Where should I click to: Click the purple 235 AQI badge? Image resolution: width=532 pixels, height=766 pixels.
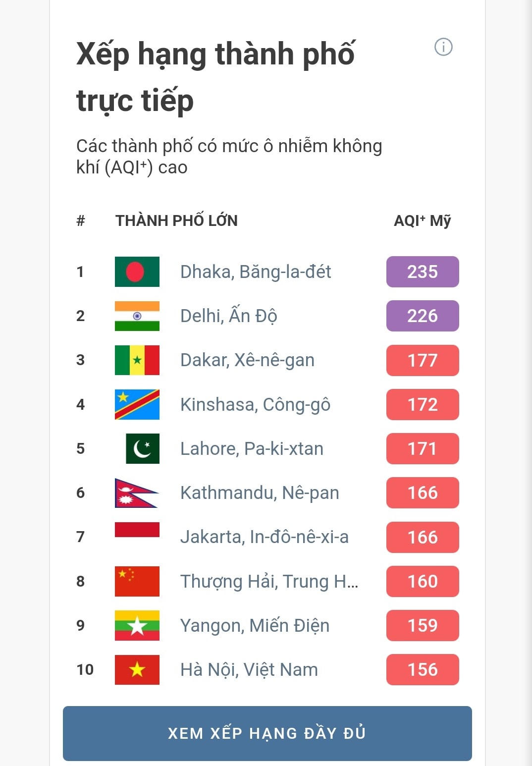pyautogui.click(x=423, y=272)
